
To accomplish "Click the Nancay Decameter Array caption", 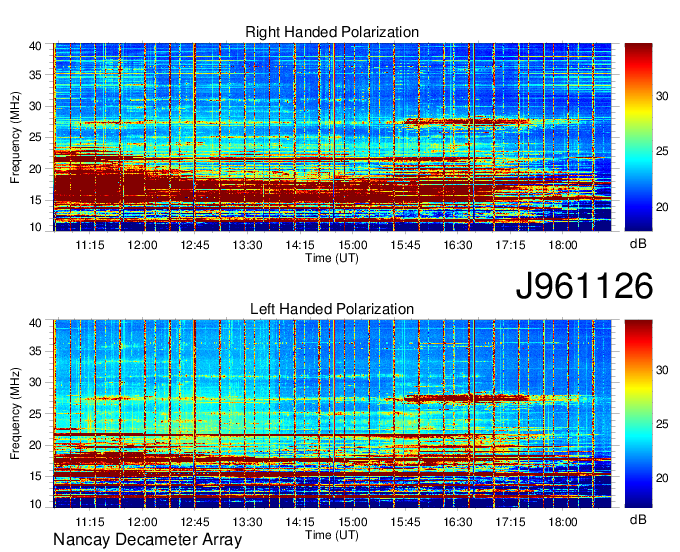I will pyautogui.click(x=147, y=540).
